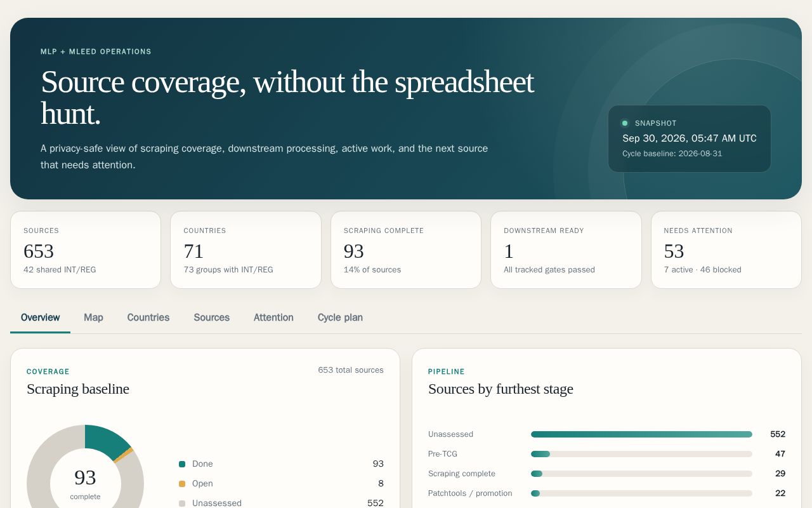Viewport: 812px width, 508px height.
Task: Click 'Cycle baseline: 2026-08-31' text
Action: point(672,154)
